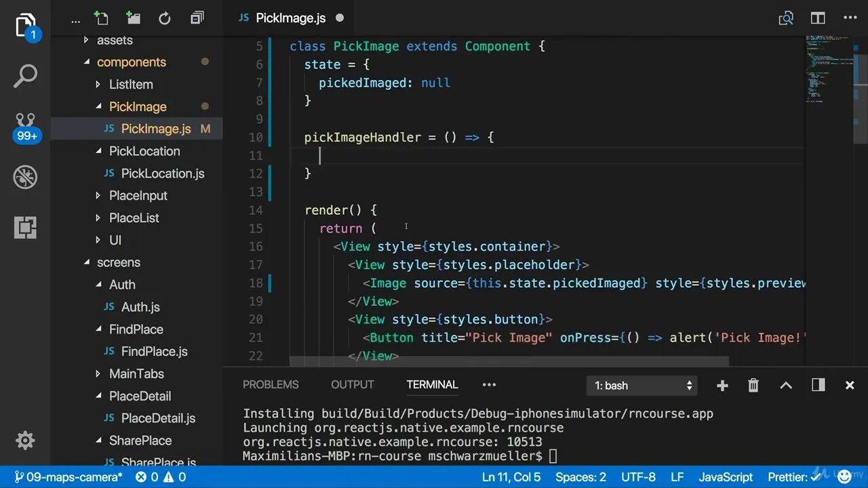Expand the PlaceInput folder
Image resolution: width=868 pixels, height=488 pixels.
click(x=98, y=195)
